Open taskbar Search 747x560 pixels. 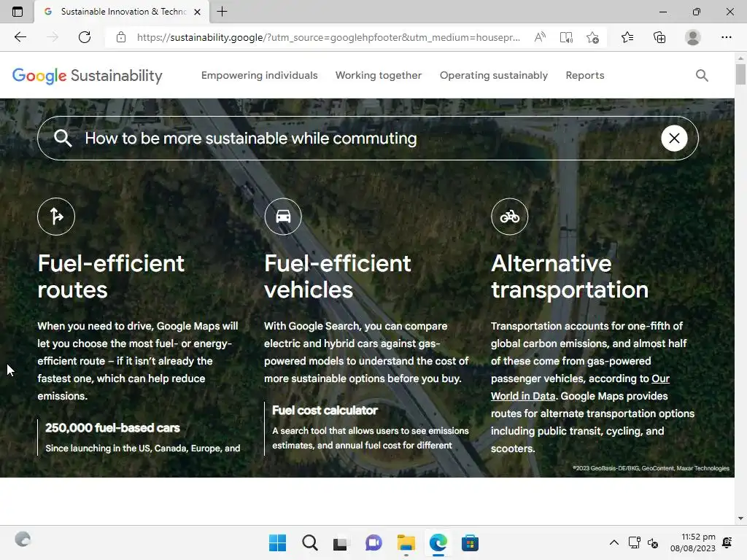click(x=309, y=542)
